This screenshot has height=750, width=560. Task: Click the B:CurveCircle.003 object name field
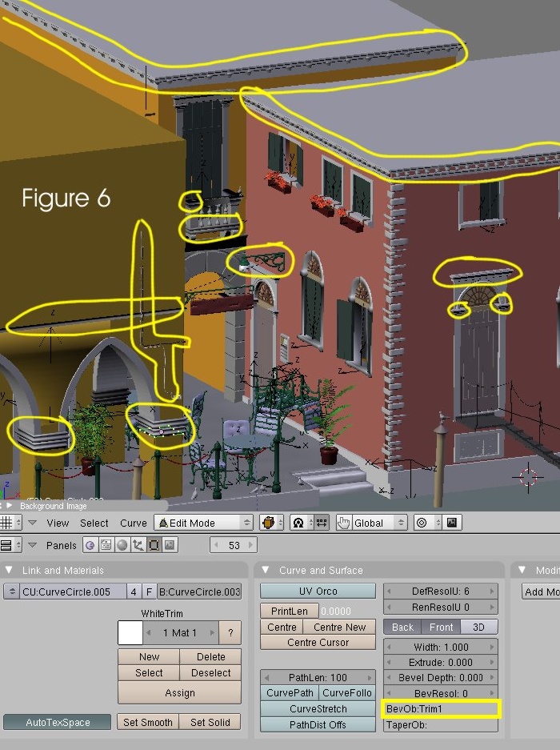199,592
